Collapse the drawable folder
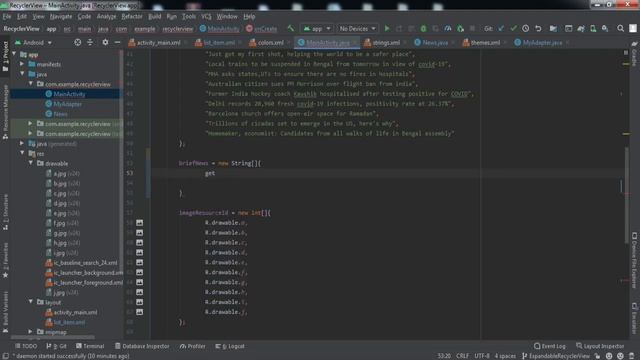Viewport: 640px width, 360px height. [31, 163]
